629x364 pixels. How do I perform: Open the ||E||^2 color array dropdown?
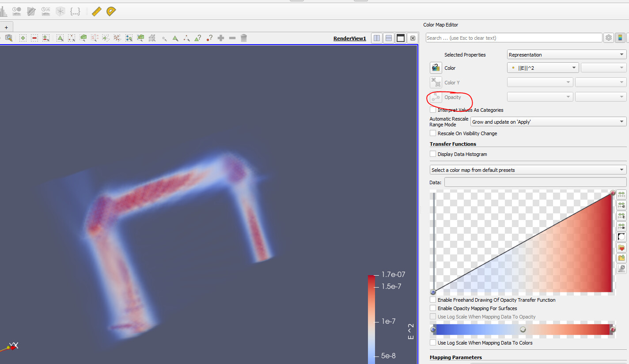(542, 68)
